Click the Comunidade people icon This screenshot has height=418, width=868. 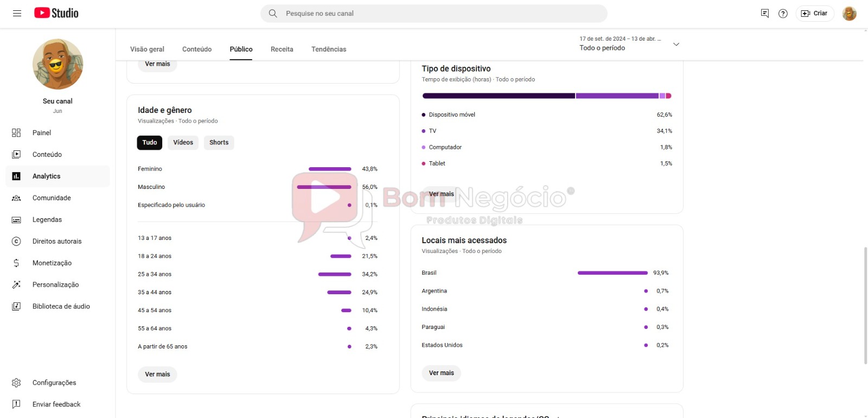(x=16, y=198)
